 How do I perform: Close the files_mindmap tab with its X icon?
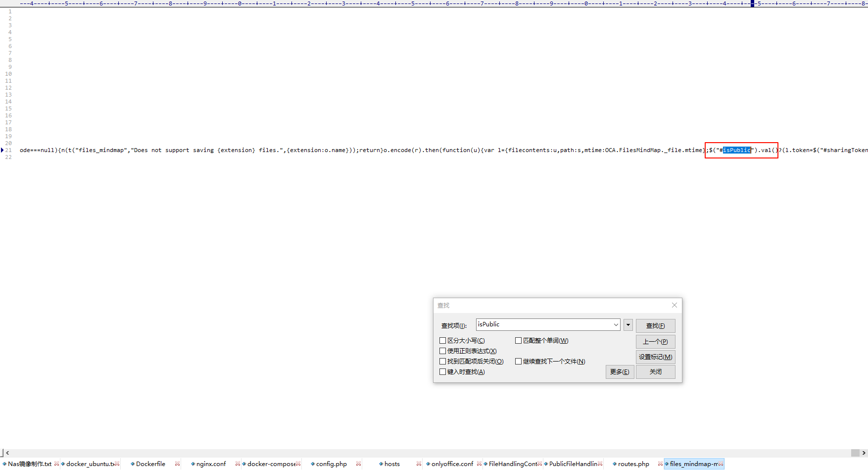(x=721, y=464)
